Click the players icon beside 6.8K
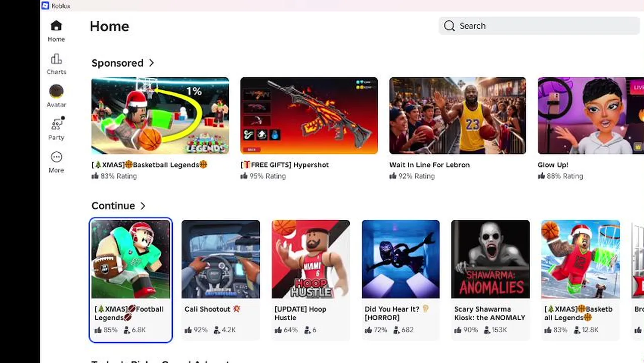Screen dimensions: 644x363 tap(126, 330)
